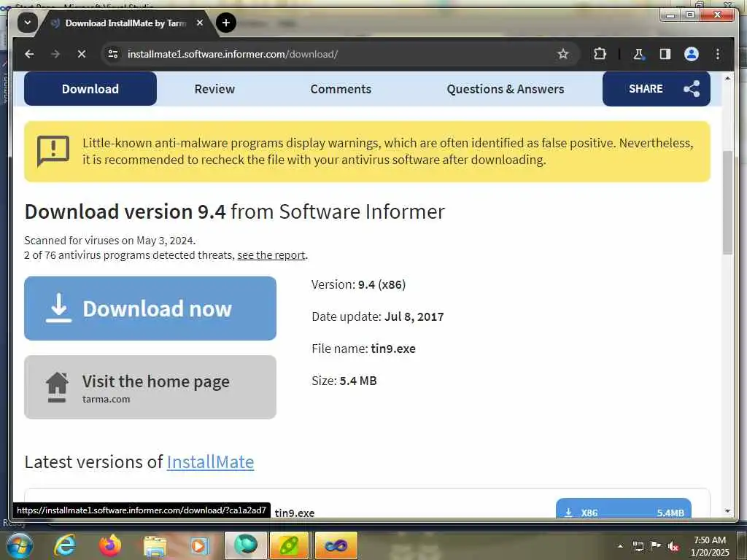This screenshot has height=560, width=747.
Task: Open Chrome's three-dot menu
Action: point(718,54)
